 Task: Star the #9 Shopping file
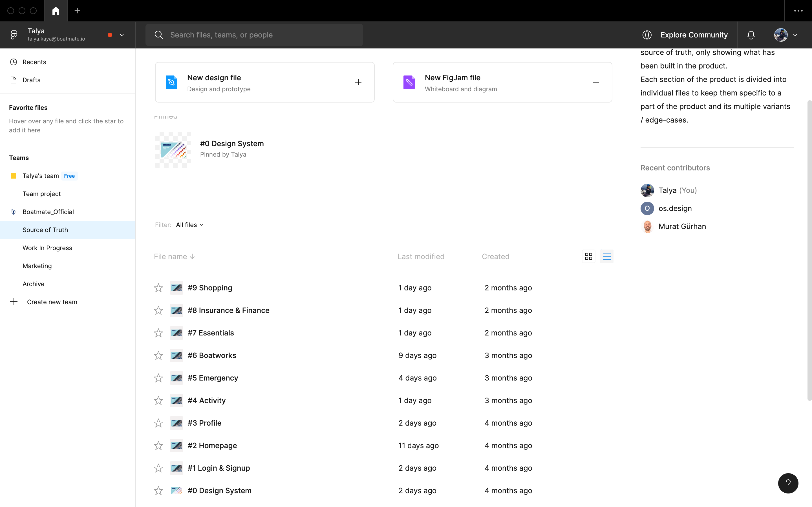pos(158,288)
